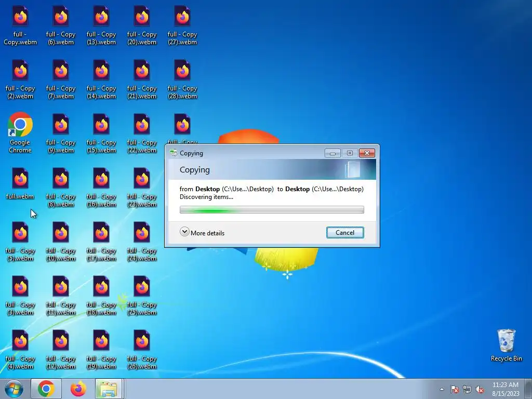Select full - Copy (10).webm icon
Viewport: 532px width, 399px height.
pos(61,242)
